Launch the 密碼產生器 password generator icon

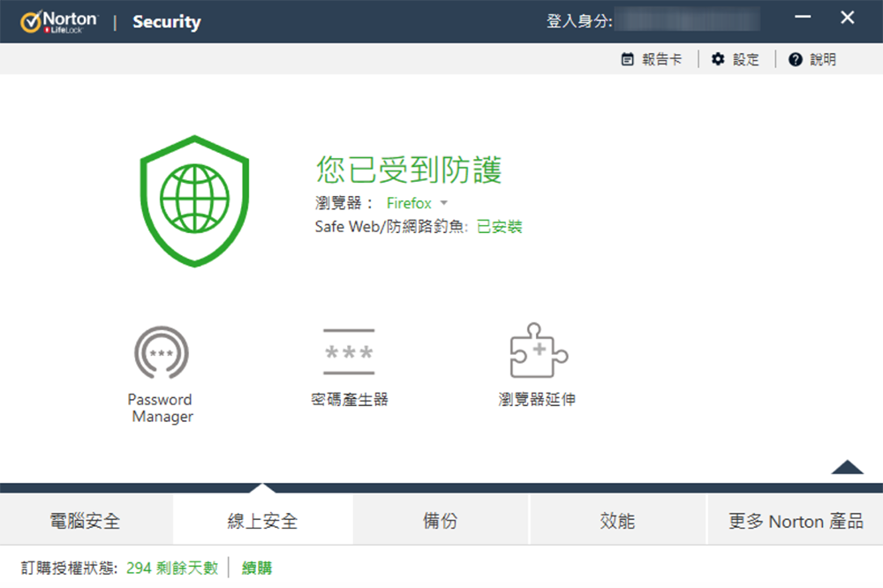(349, 352)
